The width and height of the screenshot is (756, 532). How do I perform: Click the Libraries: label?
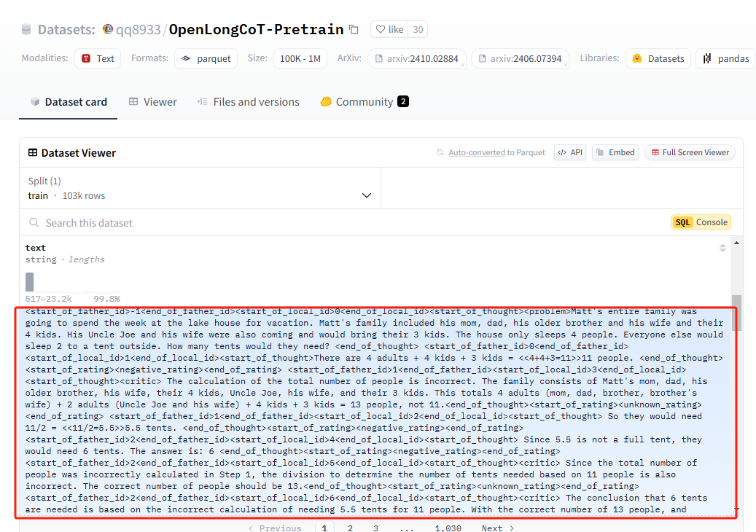coord(600,58)
